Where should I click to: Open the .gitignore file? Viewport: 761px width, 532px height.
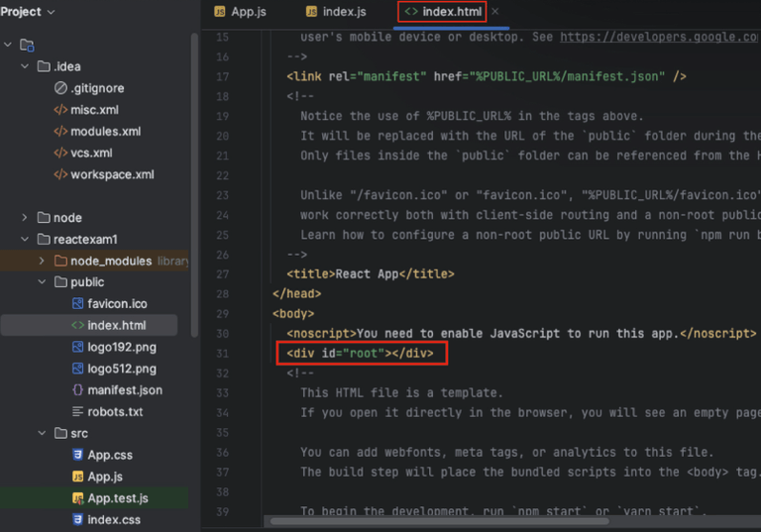[97, 88]
